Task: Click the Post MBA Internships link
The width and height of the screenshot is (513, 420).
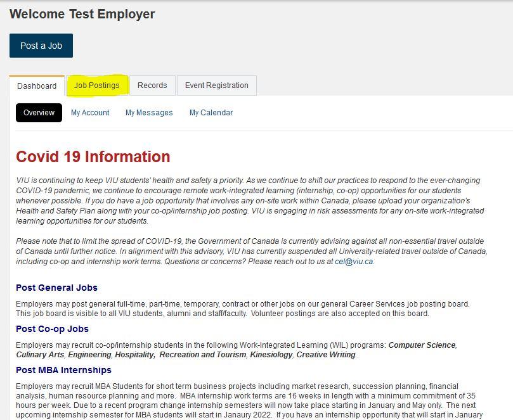Action: [63, 370]
